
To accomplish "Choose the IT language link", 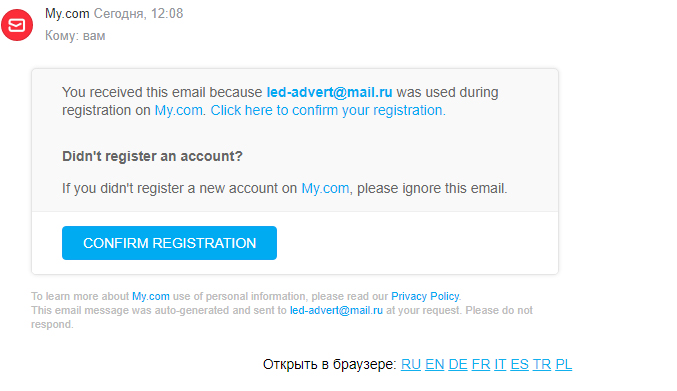I will point(500,365).
